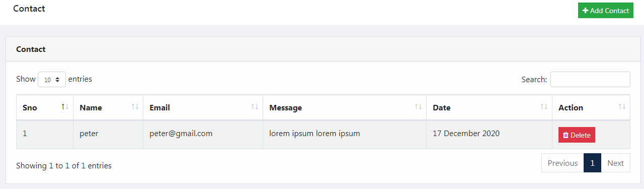644x189 pixels.
Task: Go to the Next page
Action: (615, 163)
